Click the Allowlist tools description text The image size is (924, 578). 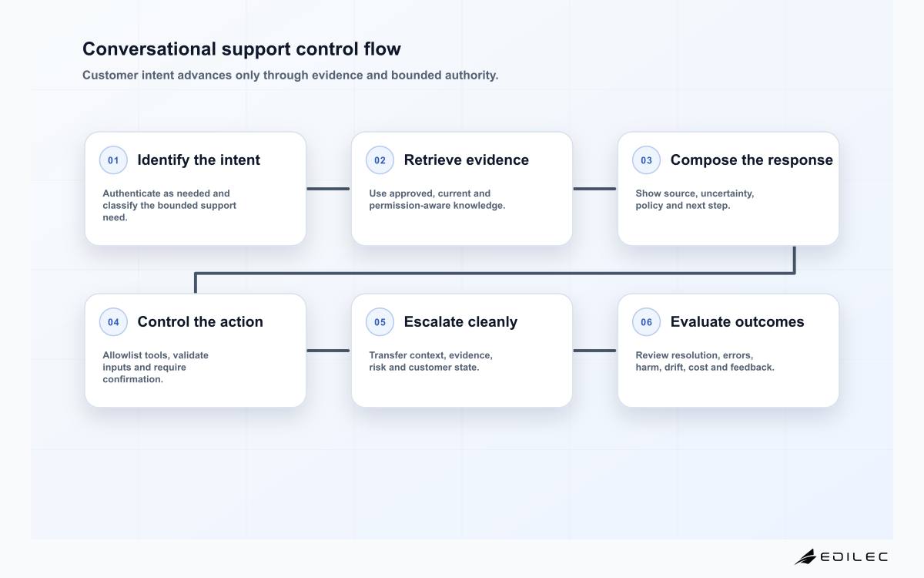(x=156, y=367)
